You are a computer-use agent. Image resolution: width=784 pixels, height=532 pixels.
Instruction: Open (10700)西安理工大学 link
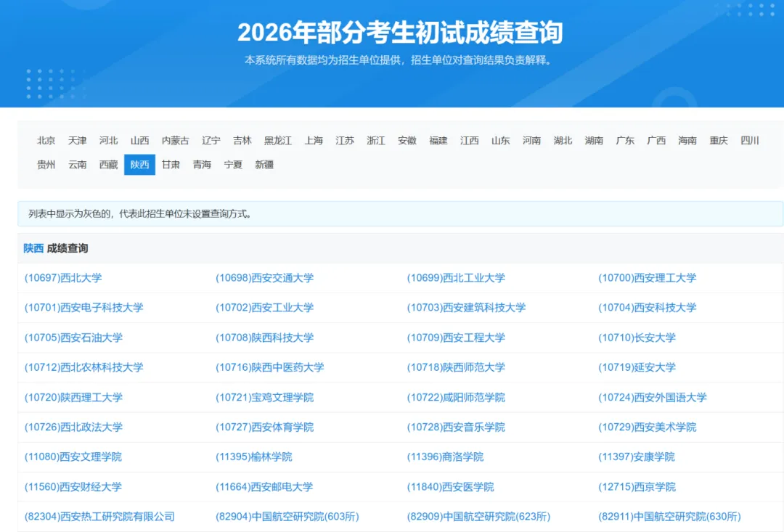648,278
